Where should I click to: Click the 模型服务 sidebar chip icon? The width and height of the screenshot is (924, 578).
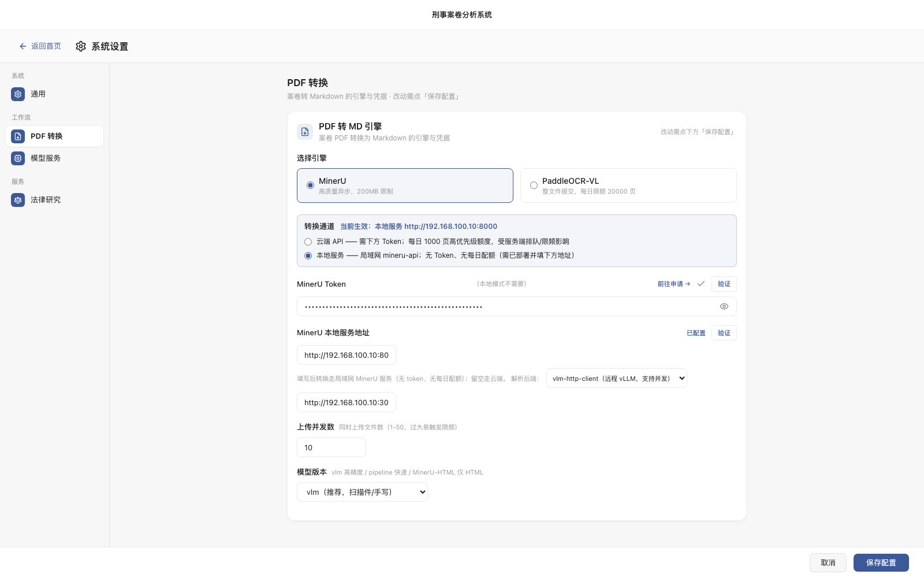coord(18,158)
